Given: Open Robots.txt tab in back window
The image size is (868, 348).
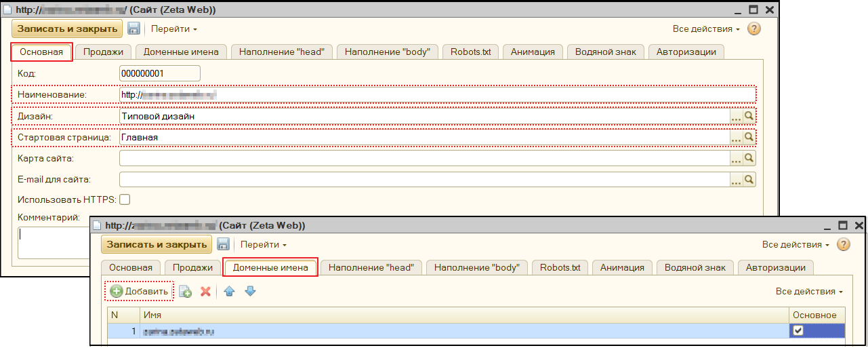Looking at the screenshot, I should (x=470, y=52).
